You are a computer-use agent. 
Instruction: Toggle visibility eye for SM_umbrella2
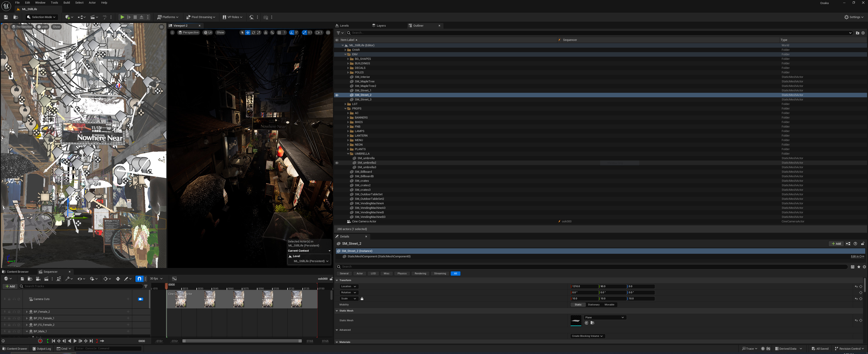pos(337,163)
